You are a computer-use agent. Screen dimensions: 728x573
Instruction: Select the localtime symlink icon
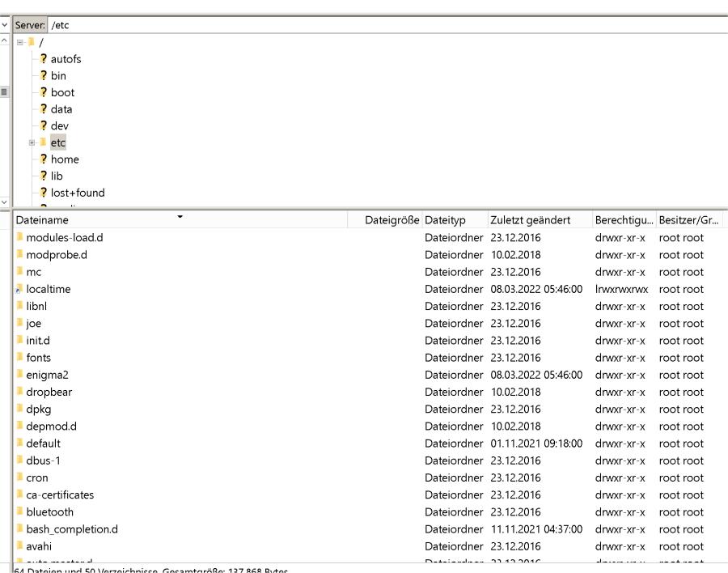(19, 289)
